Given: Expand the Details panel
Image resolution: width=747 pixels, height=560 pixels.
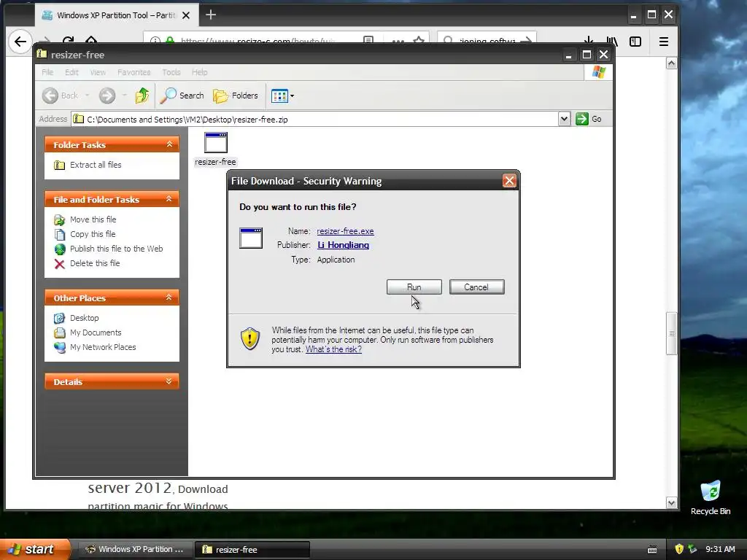Looking at the screenshot, I should [x=169, y=381].
